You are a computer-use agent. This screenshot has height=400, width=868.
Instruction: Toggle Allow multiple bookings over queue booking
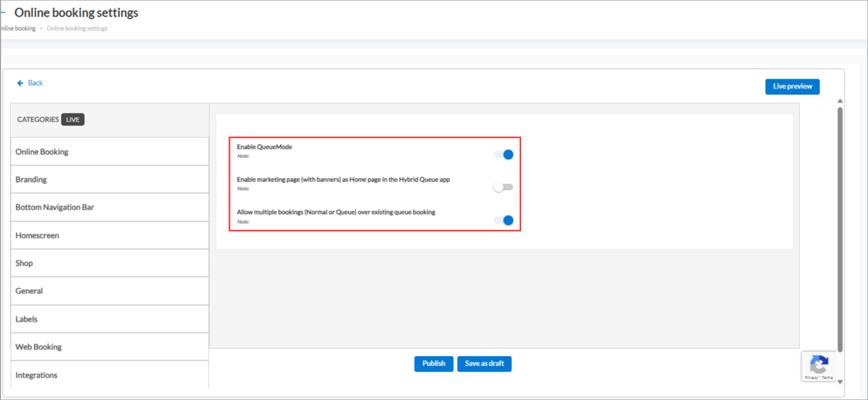(503, 220)
